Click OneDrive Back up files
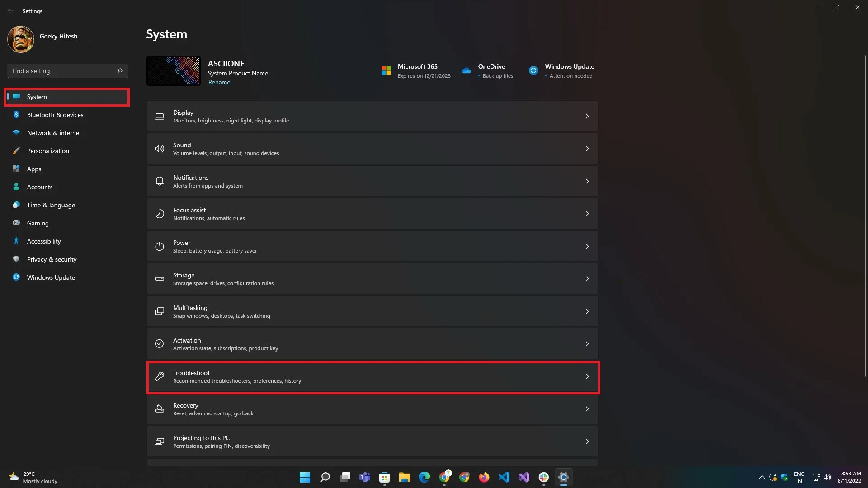Image resolution: width=868 pixels, height=488 pixels. 498,76
